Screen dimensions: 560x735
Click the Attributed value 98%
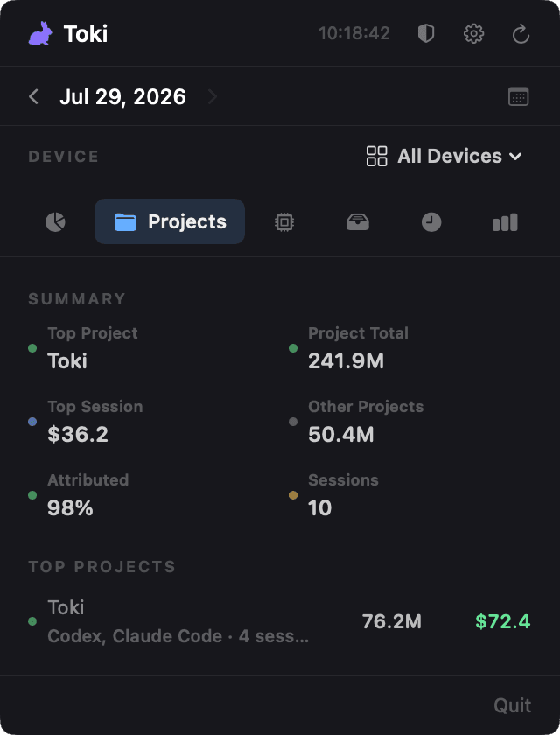click(70, 508)
